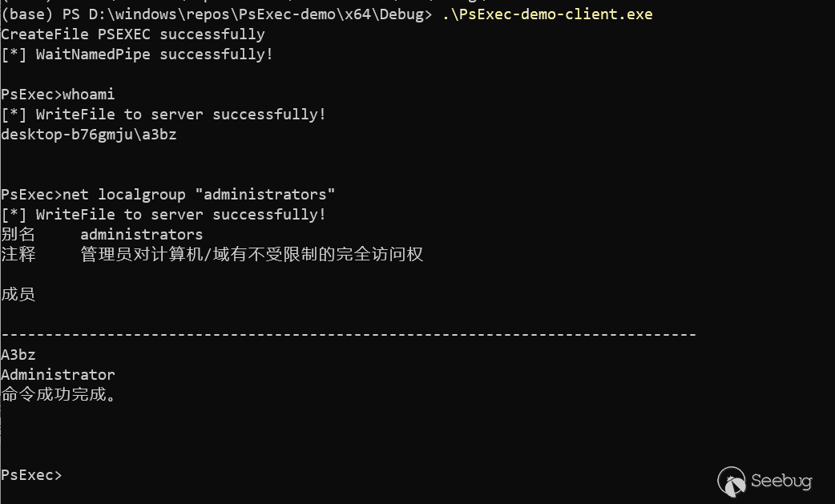Click the empty PsExec> prompt at the bottom
The width and height of the screenshot is (835, 504).
pos(31,475)
